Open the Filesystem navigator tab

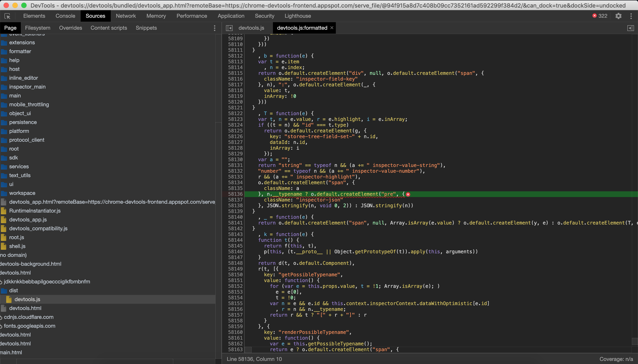pos(37,28)
